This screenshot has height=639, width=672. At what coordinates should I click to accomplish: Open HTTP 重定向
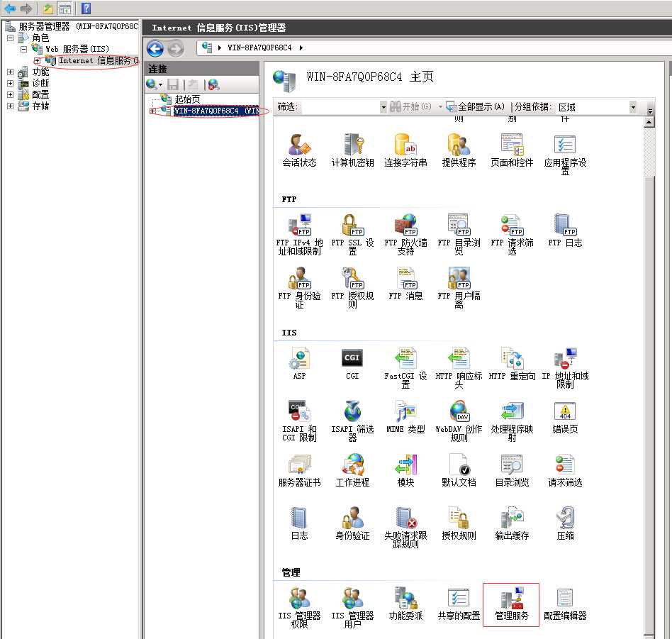(x=512, y=364)
